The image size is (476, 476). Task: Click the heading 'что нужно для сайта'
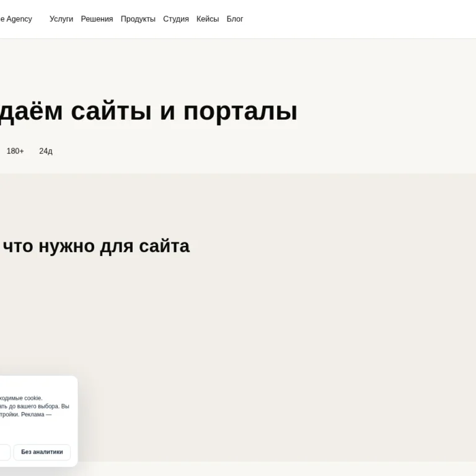tap(95, 246)
